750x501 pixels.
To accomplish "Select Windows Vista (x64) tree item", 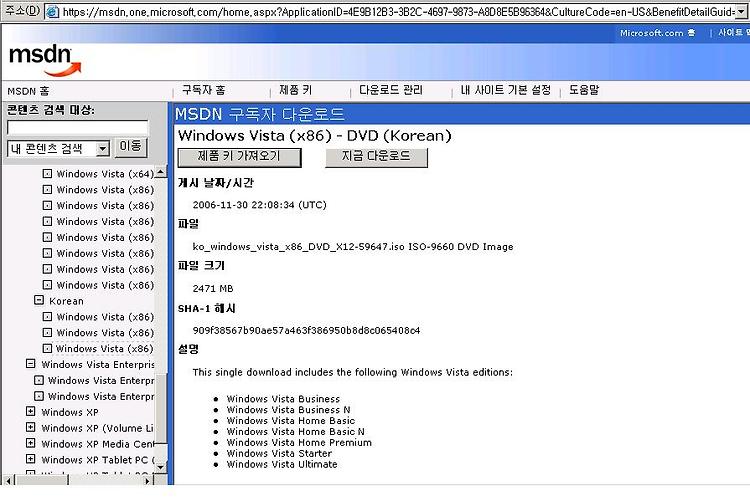I will pos(105,174).
